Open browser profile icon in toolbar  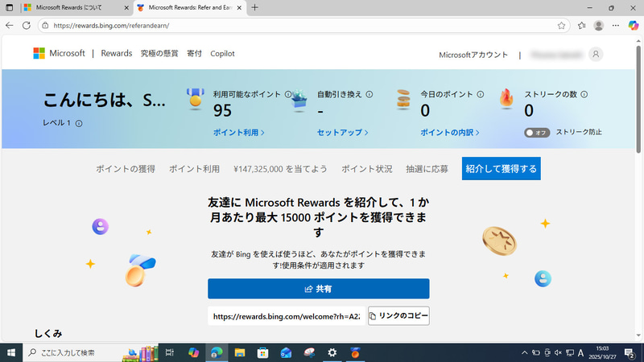point(598,26)
